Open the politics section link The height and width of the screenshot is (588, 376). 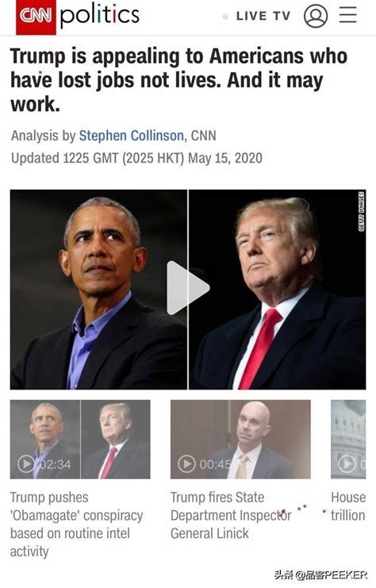click(x=100, y=15)
